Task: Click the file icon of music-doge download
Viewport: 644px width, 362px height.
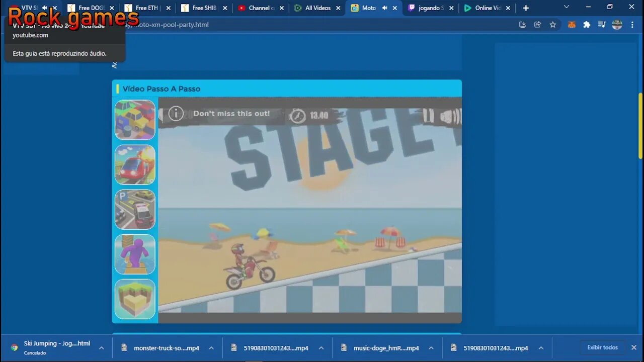Action: click(x=344, y=347)
